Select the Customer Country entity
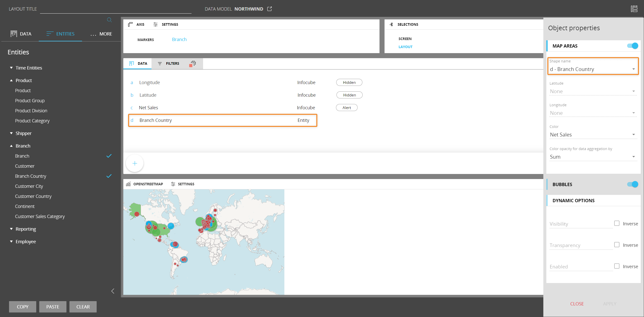 click(33, 196)
